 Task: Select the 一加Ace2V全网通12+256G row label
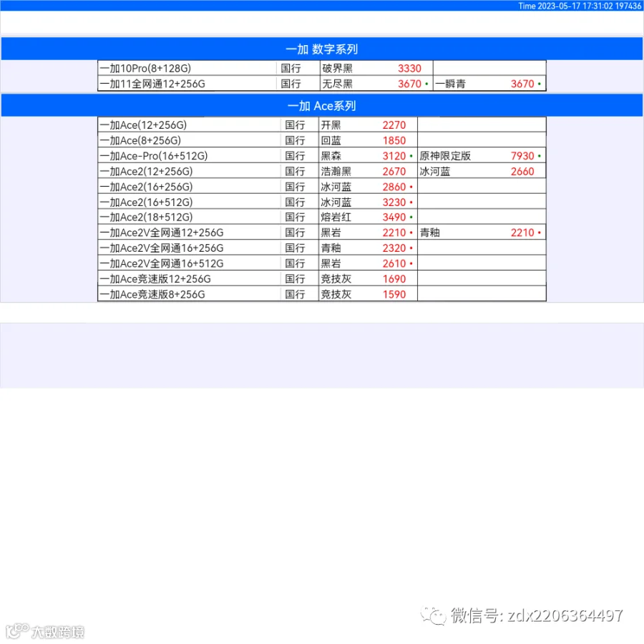(162, 233)
